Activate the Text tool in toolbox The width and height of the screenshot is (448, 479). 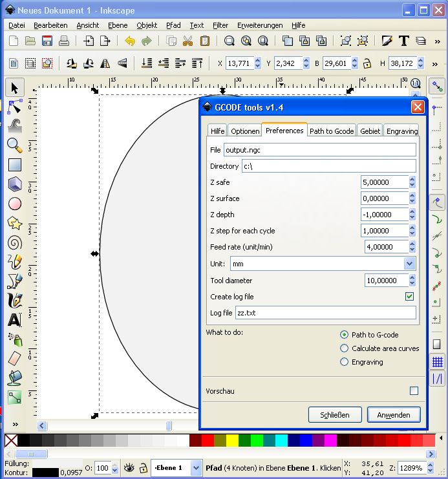[x=14, y=320]
